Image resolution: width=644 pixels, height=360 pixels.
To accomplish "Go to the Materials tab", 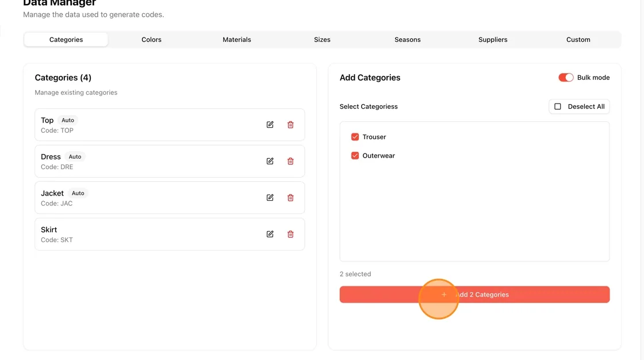I will coord(236,40).
